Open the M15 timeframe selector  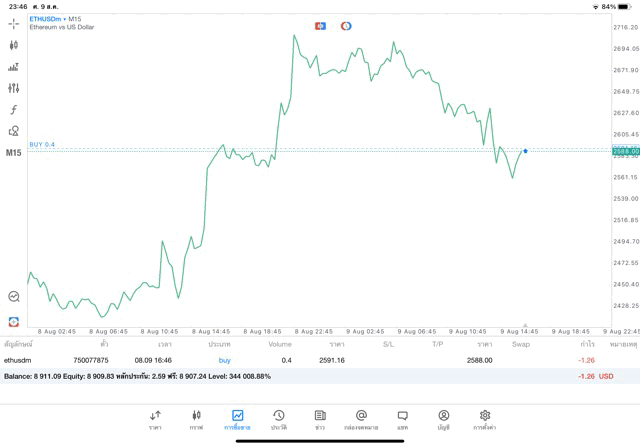[x=13, y=153]
